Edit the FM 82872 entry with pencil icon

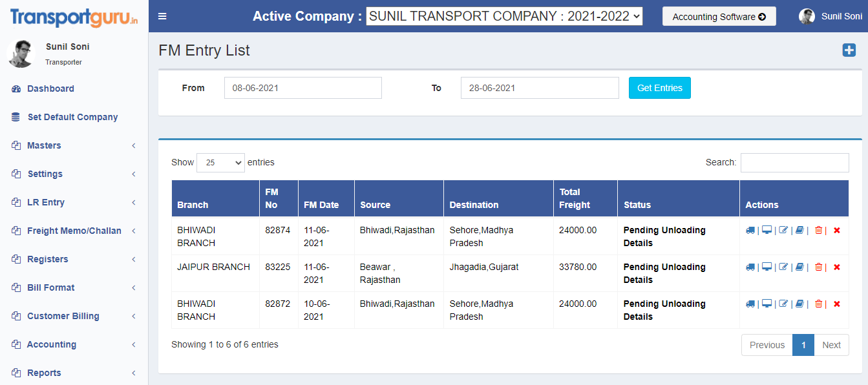click(783, 304)
